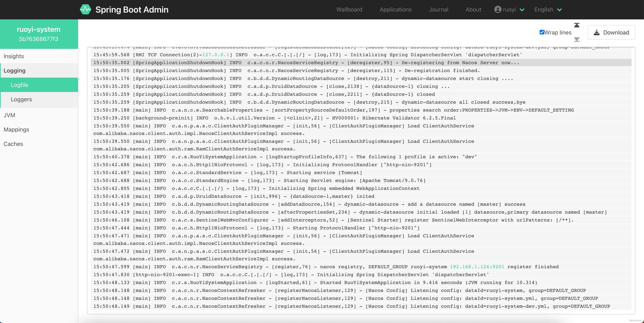Click 15:50:48.149 line 'dataId=ruoyi-system-dev.yml'
Screen dimensions: 644x323
click(x=361, y=306)
